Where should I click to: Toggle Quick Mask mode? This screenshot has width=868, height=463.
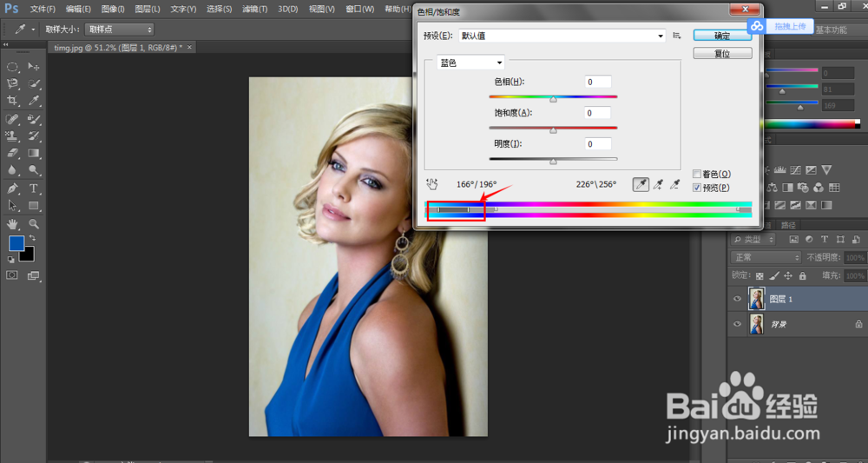[11, 275]
